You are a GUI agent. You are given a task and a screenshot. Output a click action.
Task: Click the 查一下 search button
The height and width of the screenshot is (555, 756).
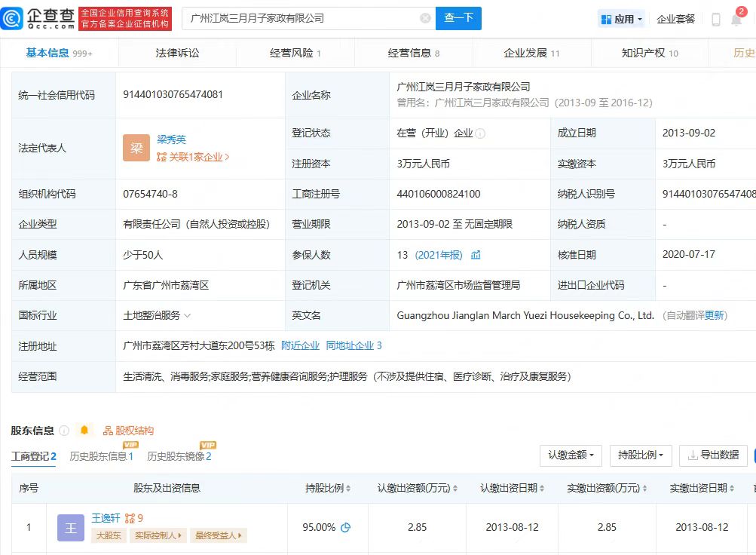[x=458, y=18]
